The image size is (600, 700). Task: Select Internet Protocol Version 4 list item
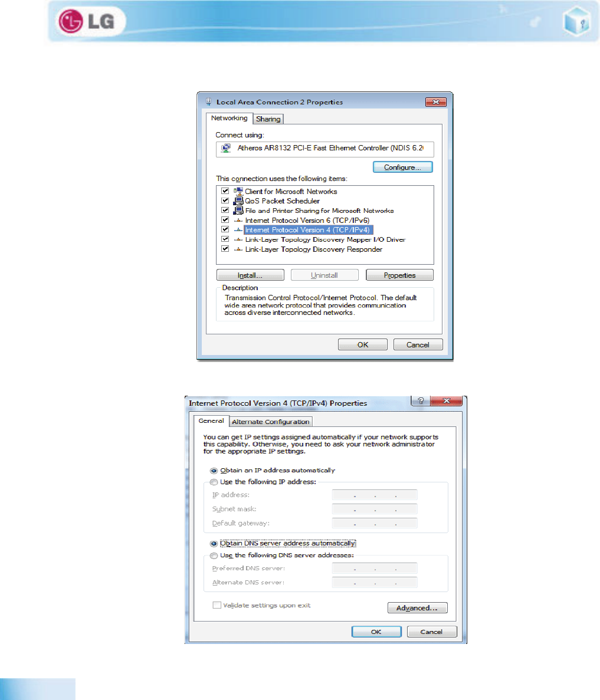[x=307, y=230]
